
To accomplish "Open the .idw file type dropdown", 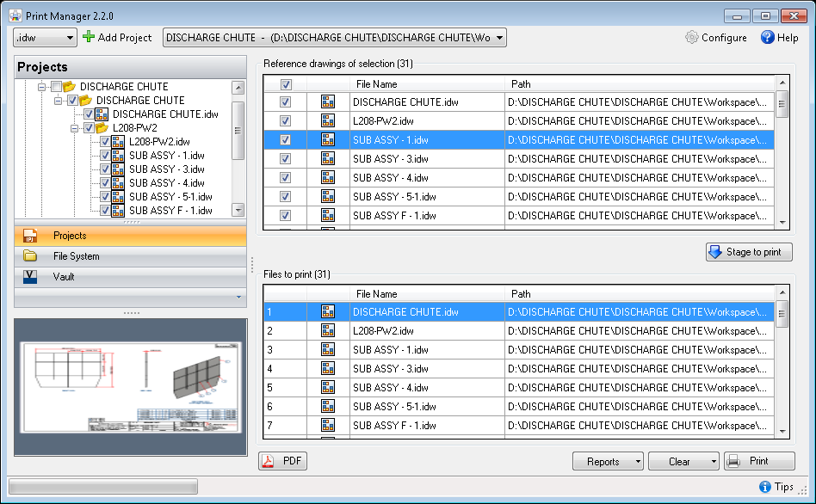I will pyautogui.click(x=70, y=38).
